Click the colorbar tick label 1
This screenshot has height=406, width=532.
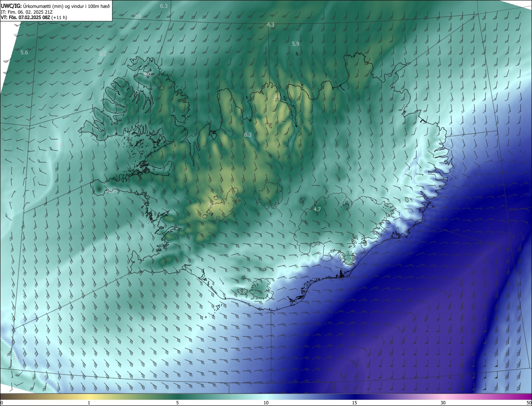point(89,403)
